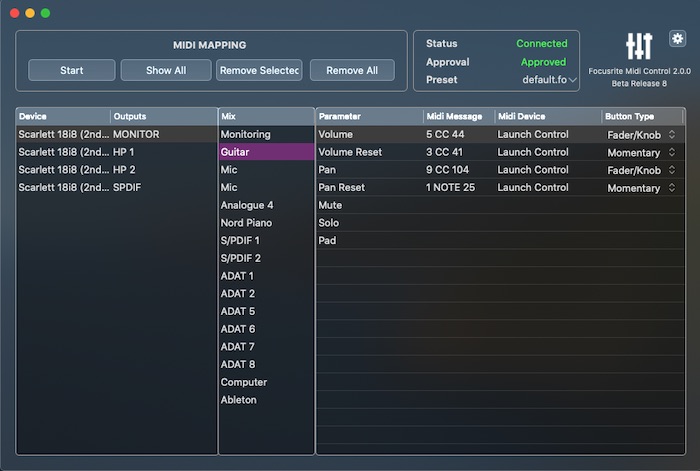Select the ADAT 2 mix entry

tap(267, 294)
